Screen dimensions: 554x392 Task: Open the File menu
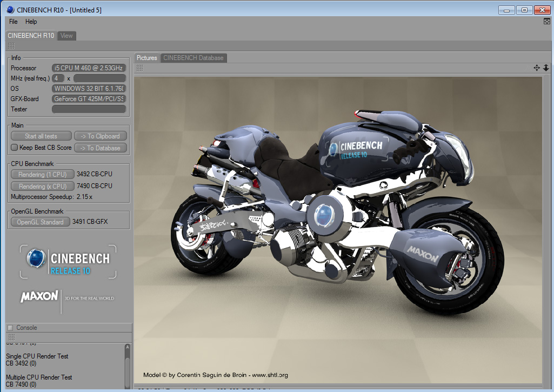pyautogui.click(x=14, y=22)
